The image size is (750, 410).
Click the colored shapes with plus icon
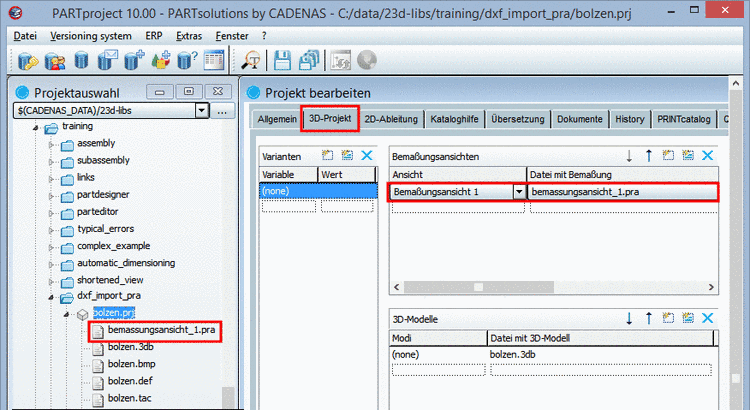pyautogui.click(x=161, y=61)
